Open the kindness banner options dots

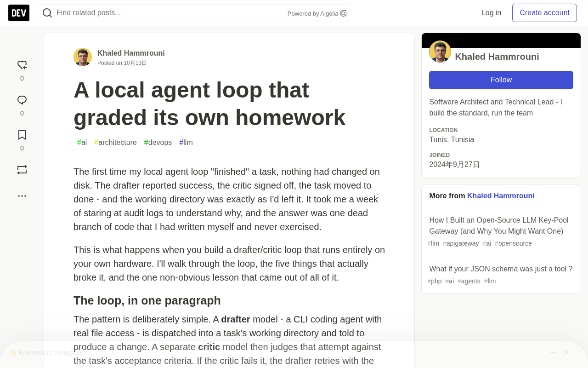point(553,352)
